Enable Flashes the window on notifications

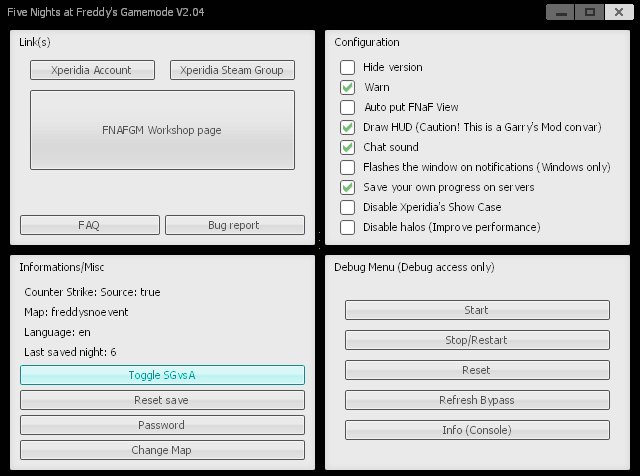(x=347, y=167)
